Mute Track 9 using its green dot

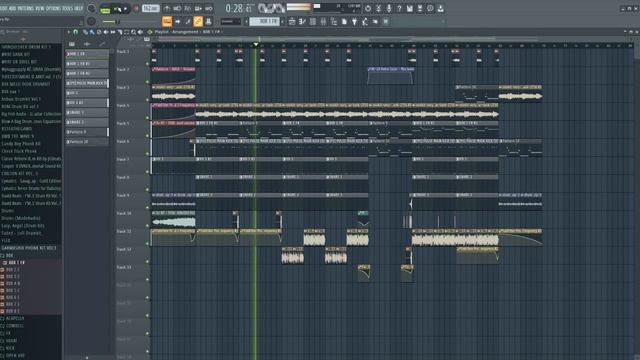[147, 207]
